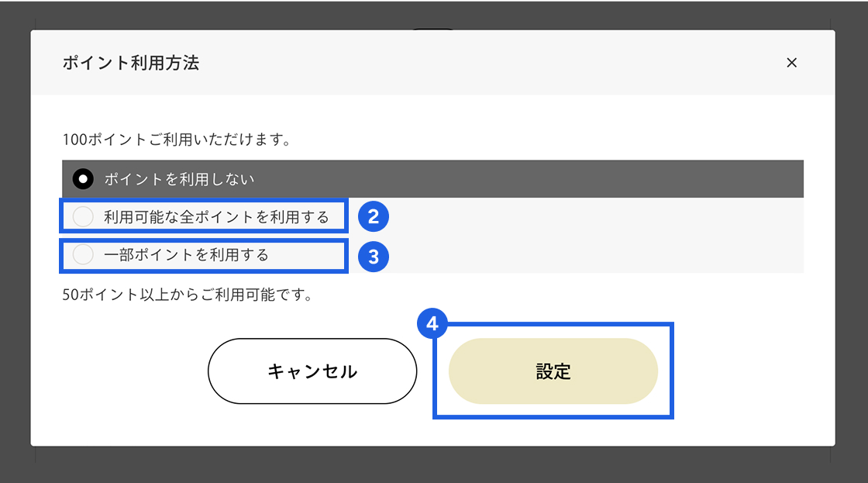Viewport: 868px width, 483px height.
Task: Click the filled black dot of the selected radio
Action: (x=82, y=179)
